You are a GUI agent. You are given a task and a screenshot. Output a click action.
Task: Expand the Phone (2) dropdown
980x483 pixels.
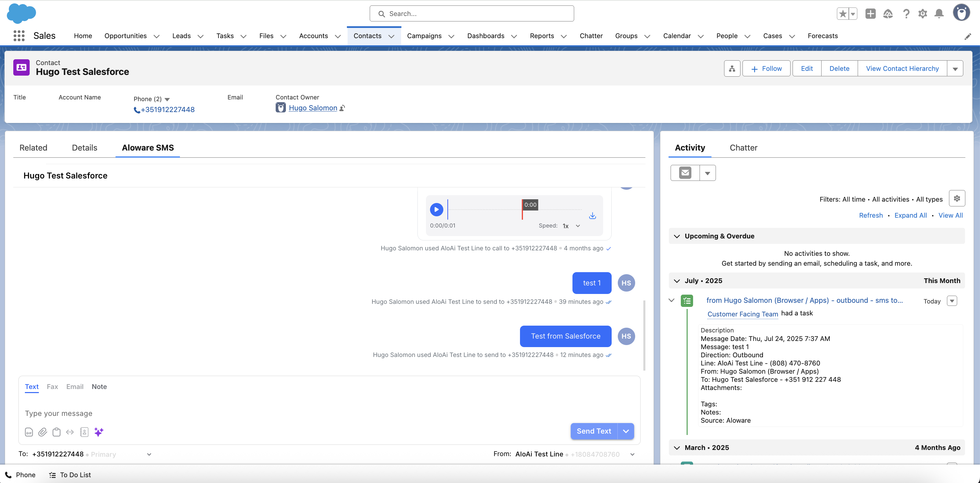click(x=167, y=99)
